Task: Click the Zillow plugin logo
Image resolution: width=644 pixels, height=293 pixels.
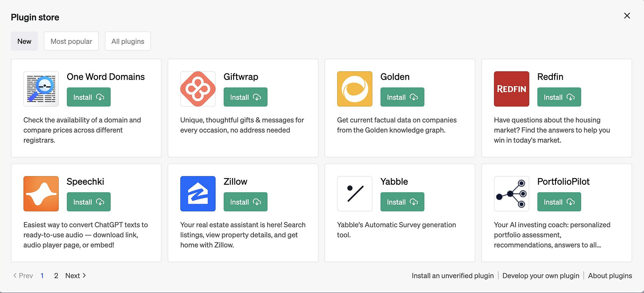Action: pyautogui.click(x=198, y=194)
